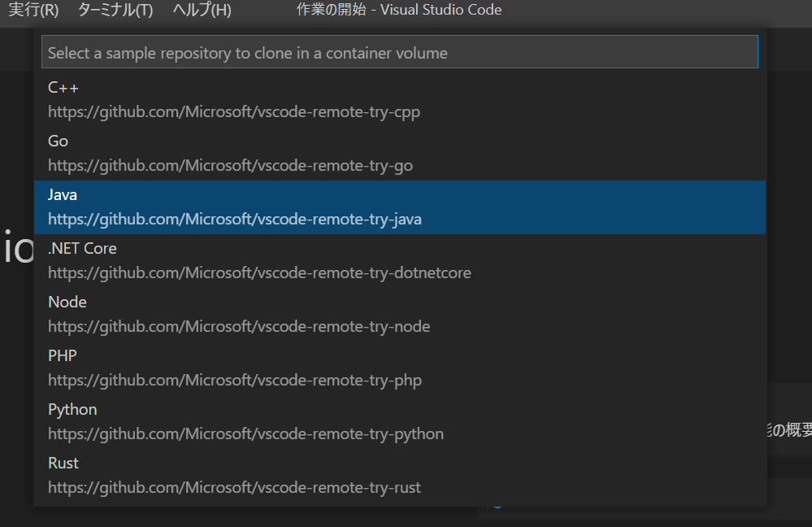Select the C++ sample repository

399,100
